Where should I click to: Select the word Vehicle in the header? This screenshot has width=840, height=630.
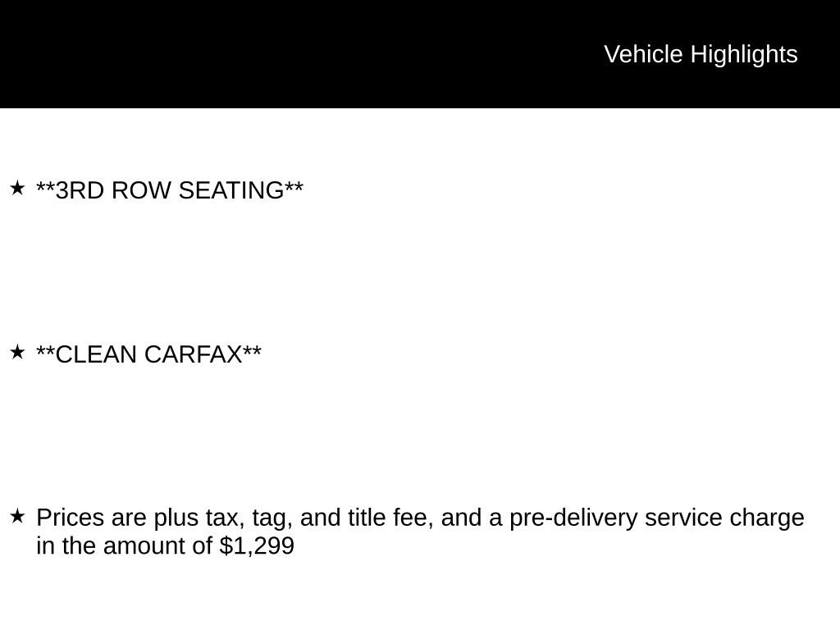pos(643,54)
